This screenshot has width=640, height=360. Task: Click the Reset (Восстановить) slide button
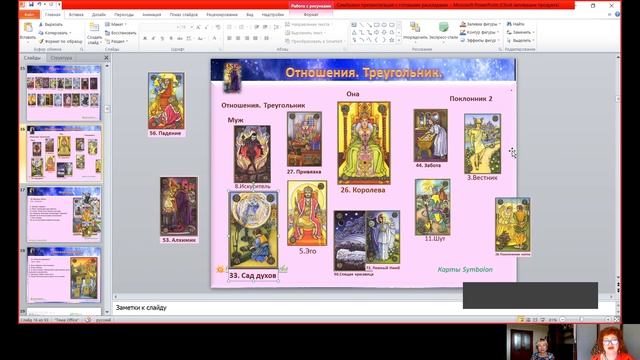tap(120, 33)
